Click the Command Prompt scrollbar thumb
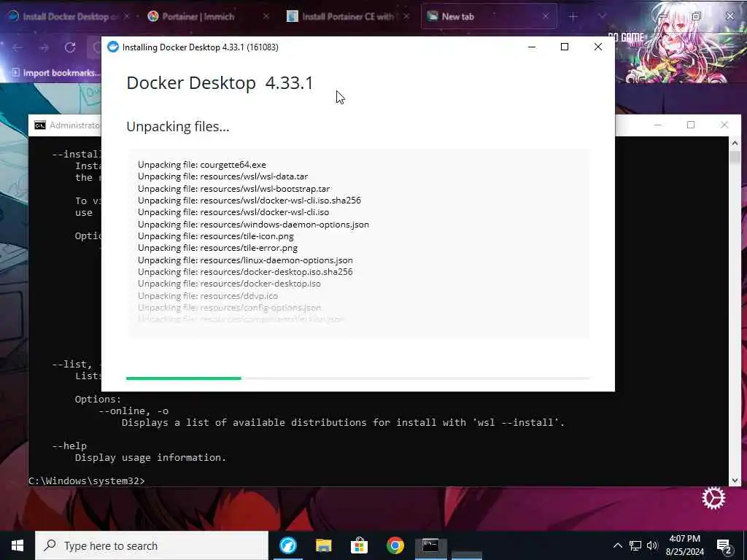The width and height of the screenshot is (747, 560). (x=735, y=157)
